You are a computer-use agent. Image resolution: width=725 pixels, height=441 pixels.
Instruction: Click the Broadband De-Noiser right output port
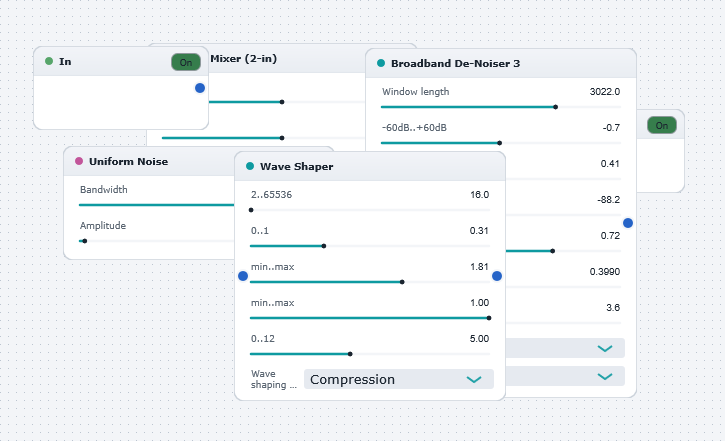click(628, 223)
